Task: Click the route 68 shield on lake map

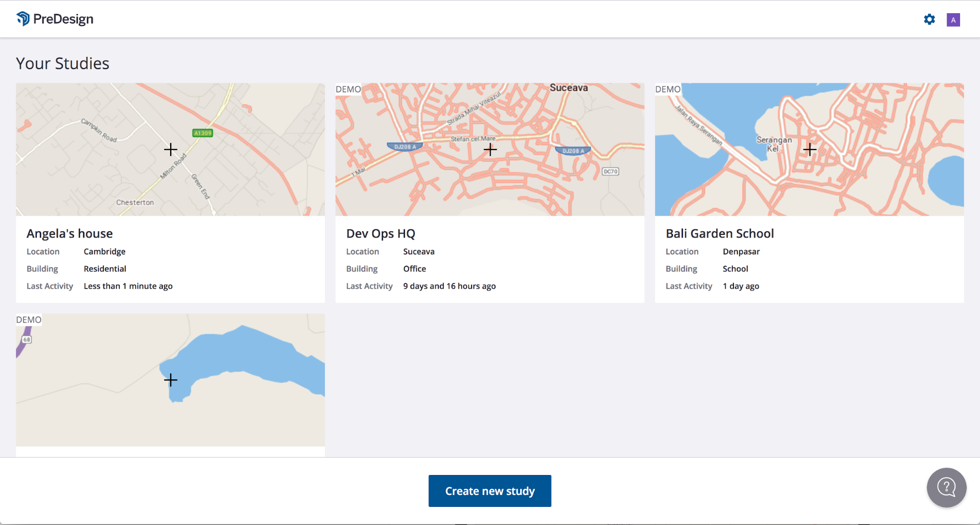Action: coord(26,339)
